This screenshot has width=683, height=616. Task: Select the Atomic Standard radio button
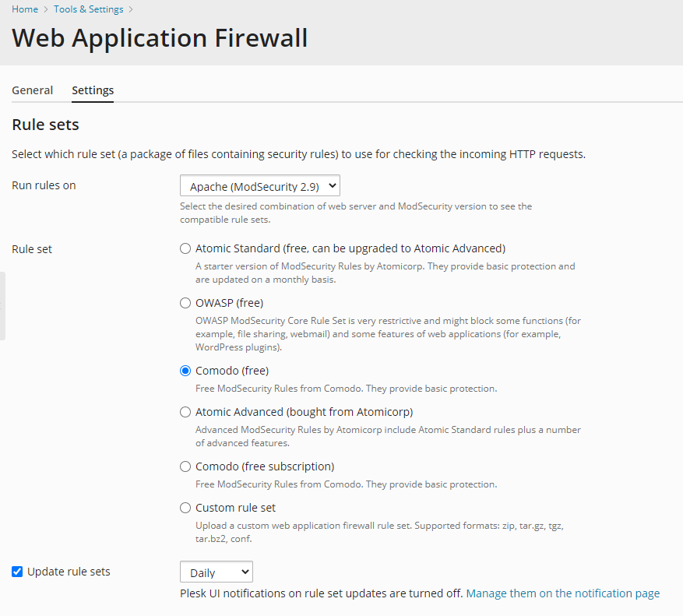185,248
